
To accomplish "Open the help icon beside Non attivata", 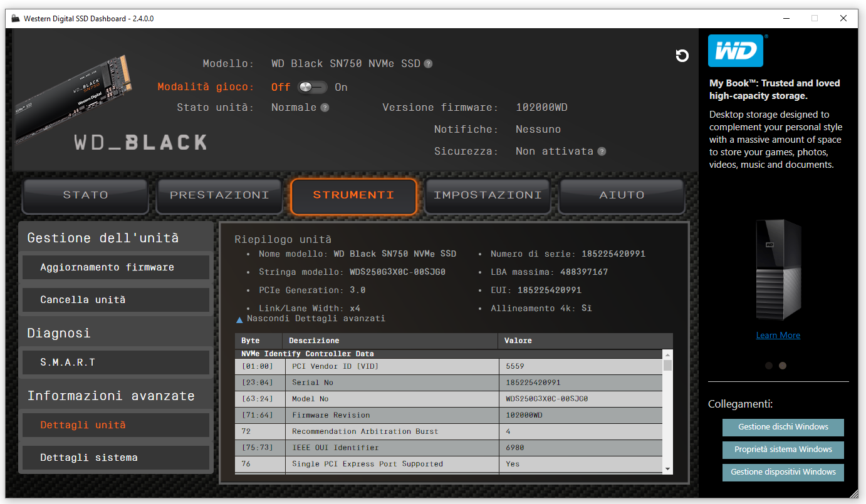I will (x=602, y=152).
